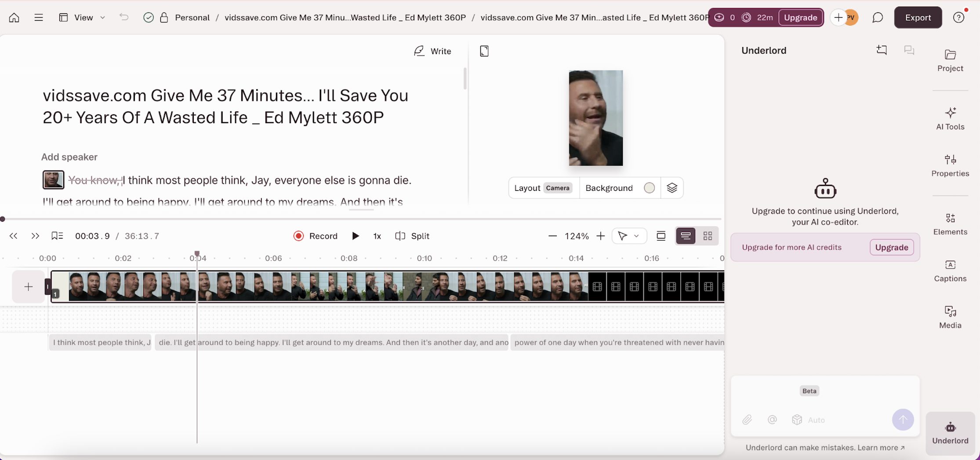This screenshot has height=460, width=980.
Task: Open the layers stack icon
Action: [671, 188]
